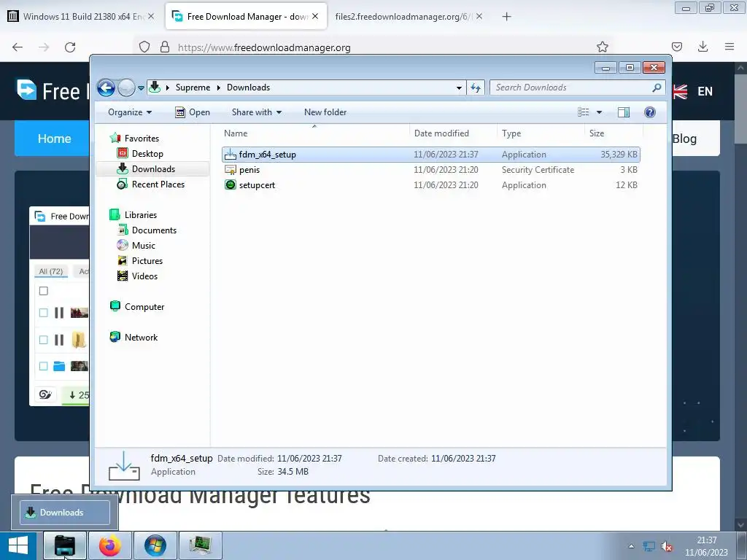Screen dimensions: 747x560
Task: Expand the view options dropdown arrow
Action: 600,112
